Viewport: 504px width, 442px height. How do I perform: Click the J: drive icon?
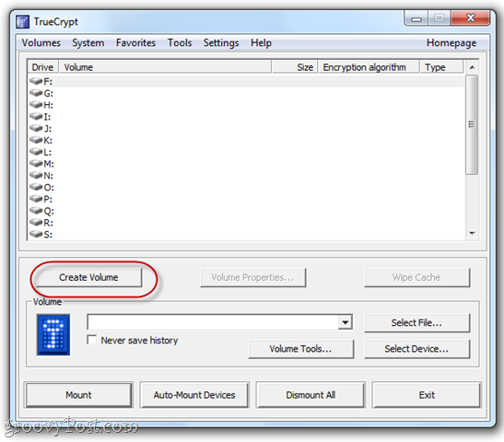(36, 128)
